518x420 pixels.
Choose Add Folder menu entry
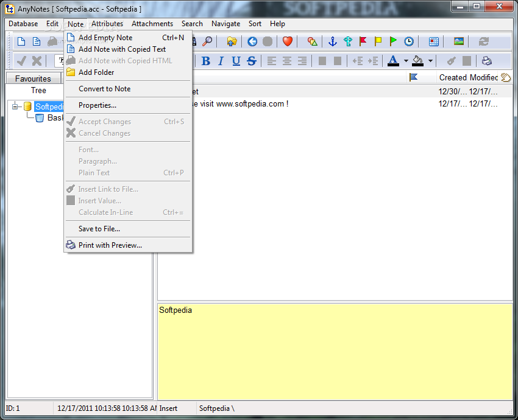[128, 72]
